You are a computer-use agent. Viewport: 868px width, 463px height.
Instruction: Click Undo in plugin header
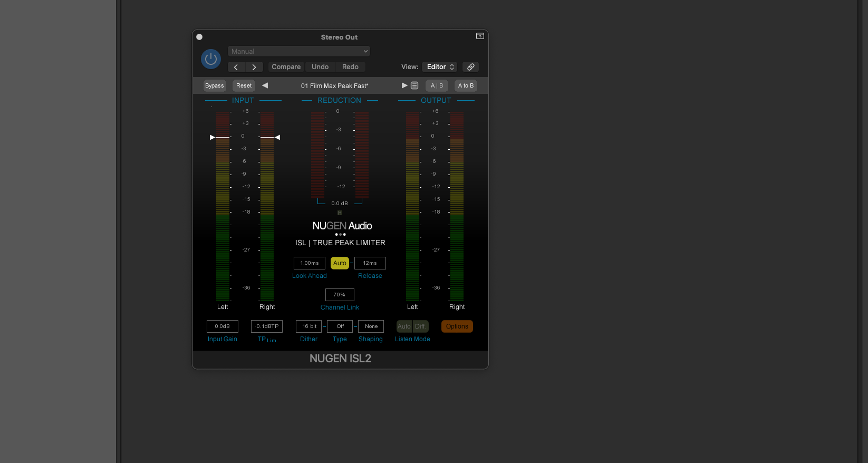(320, 67)
